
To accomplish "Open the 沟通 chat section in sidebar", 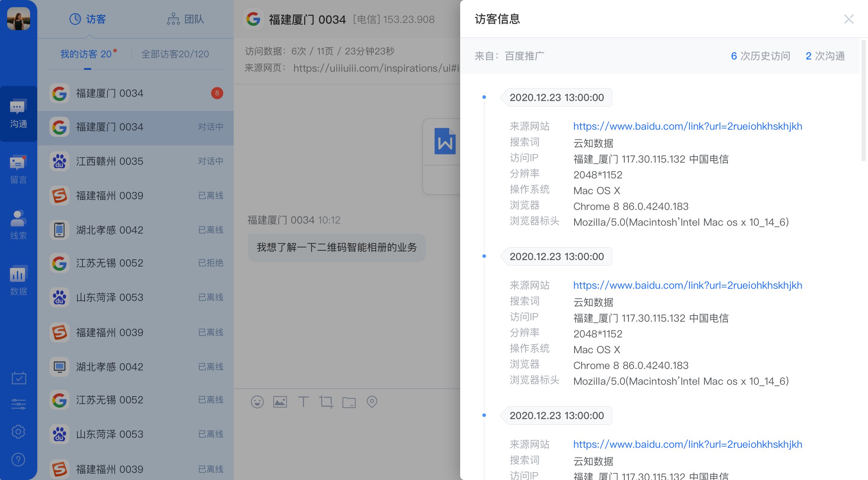I will (19, 114).
